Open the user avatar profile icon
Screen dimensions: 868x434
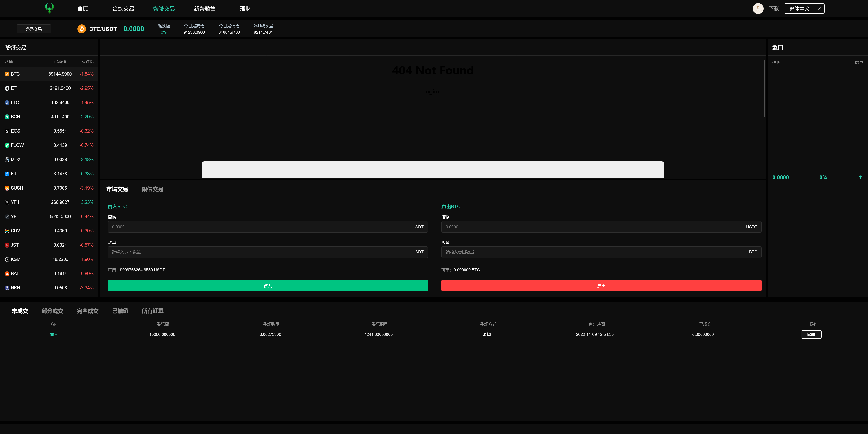point(758,8)
